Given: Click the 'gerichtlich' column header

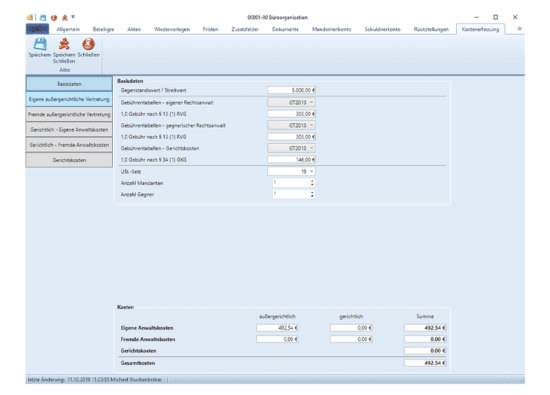Looking at the screenshot, I should coord(351,316).
